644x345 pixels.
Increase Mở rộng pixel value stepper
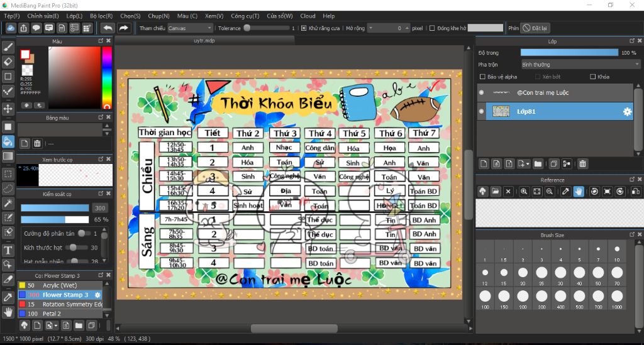coord(407,26)
